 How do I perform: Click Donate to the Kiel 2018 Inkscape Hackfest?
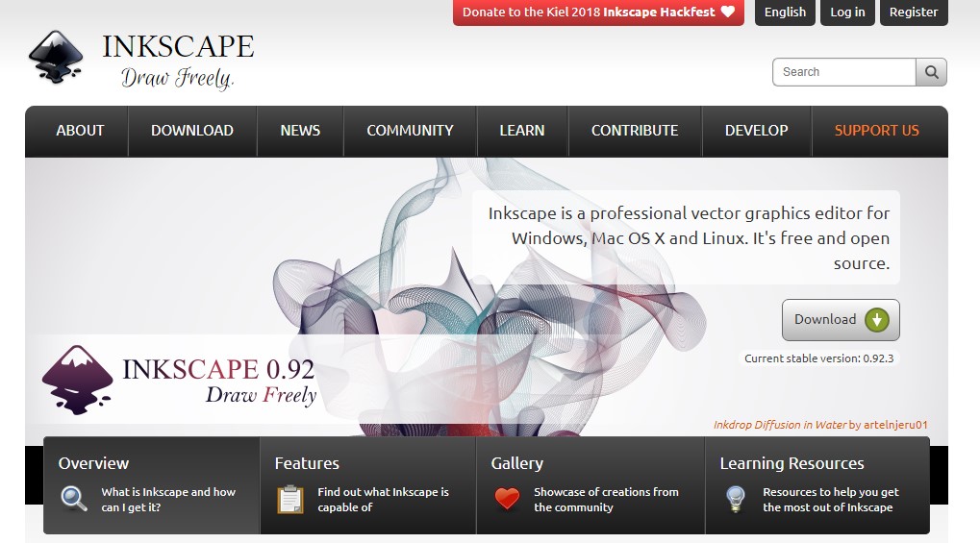(598, 12)
